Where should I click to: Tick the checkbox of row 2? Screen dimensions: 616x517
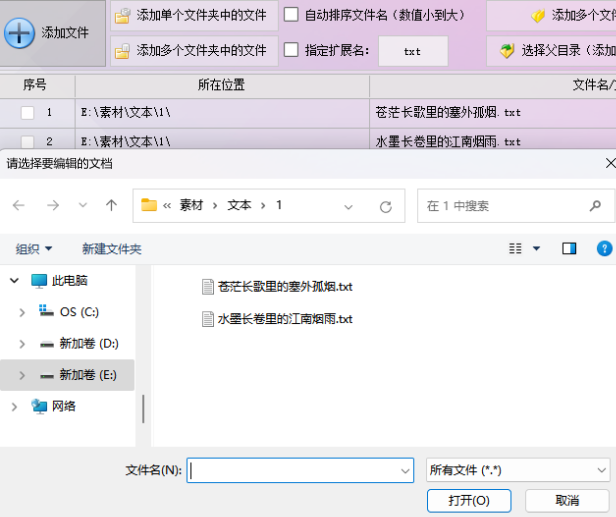click(27, 141)
